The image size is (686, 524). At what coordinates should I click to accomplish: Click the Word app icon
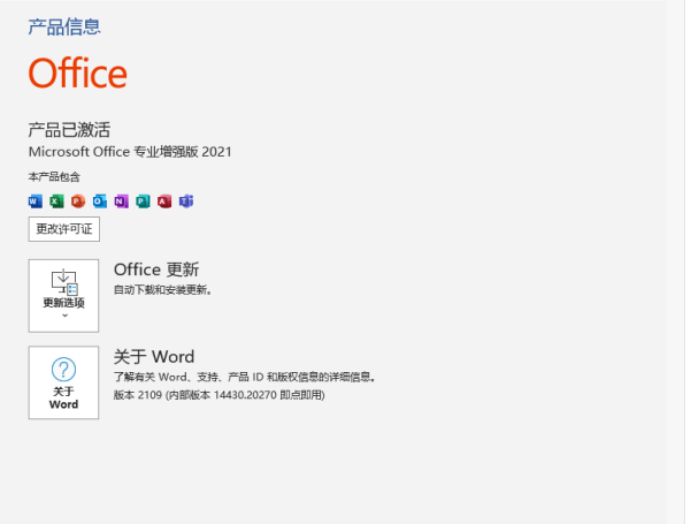(x=35, y=201)
